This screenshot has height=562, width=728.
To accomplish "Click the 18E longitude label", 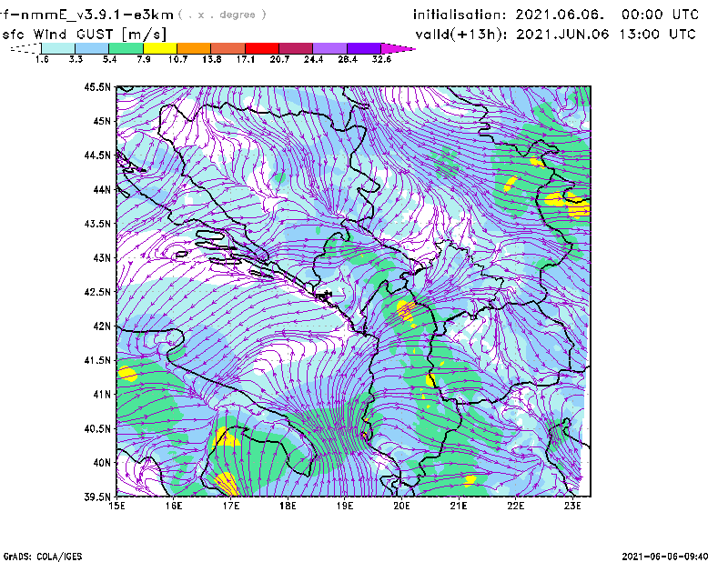I will (x=288, y=506).
